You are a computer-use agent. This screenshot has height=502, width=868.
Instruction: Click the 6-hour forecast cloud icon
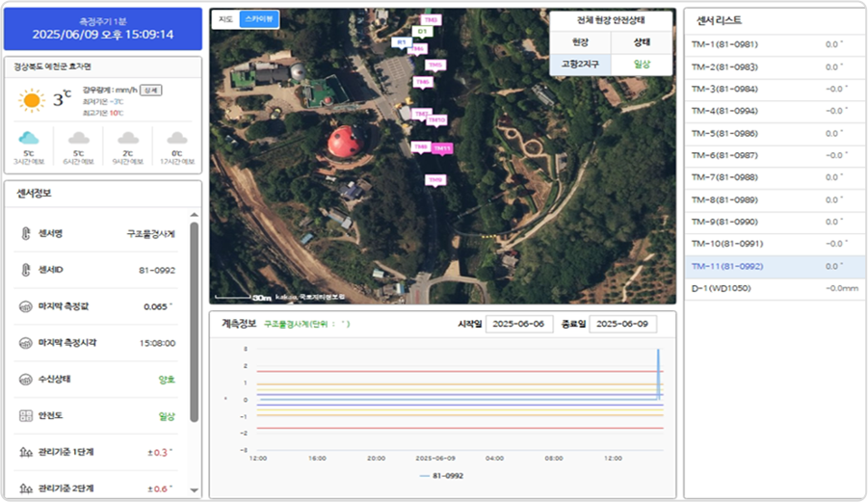79,138
